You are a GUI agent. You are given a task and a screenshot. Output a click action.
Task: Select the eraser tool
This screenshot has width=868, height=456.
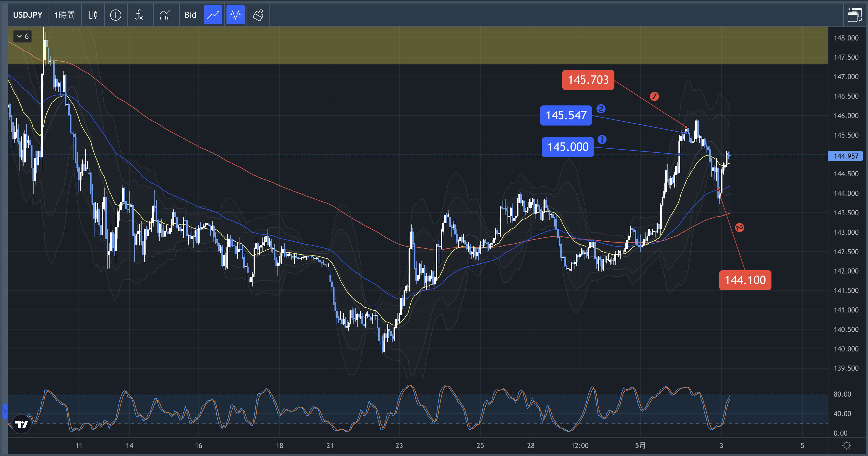pos(258,15)
